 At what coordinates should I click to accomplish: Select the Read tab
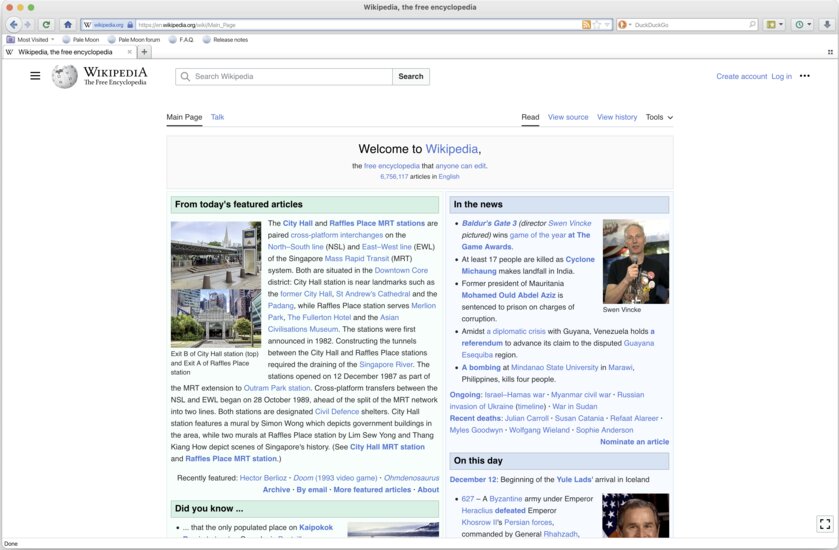(x=530, y=117)
